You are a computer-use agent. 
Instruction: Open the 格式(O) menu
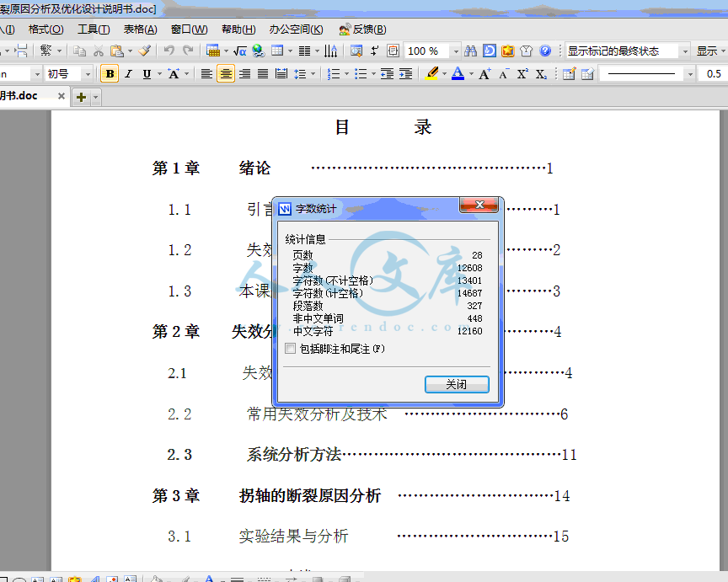(46, 29)
